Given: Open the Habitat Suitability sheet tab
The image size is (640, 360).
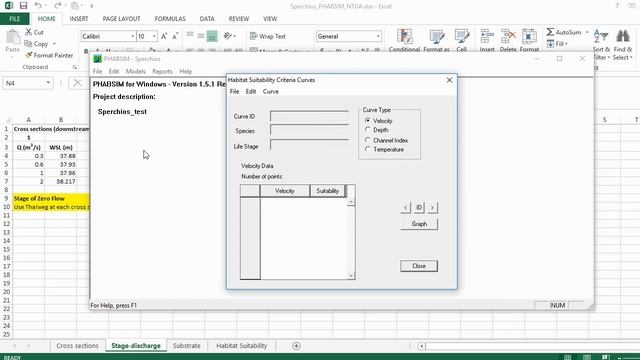Looking at the screenshot, I should 241,346.
